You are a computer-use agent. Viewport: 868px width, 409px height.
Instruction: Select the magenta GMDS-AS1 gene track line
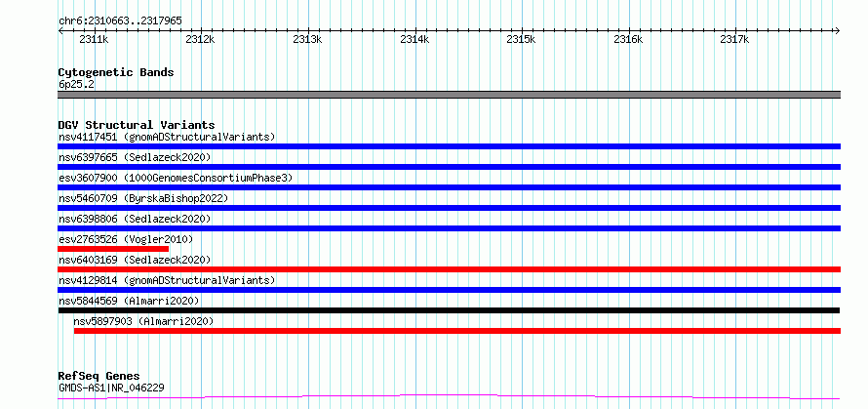(449, 397)
